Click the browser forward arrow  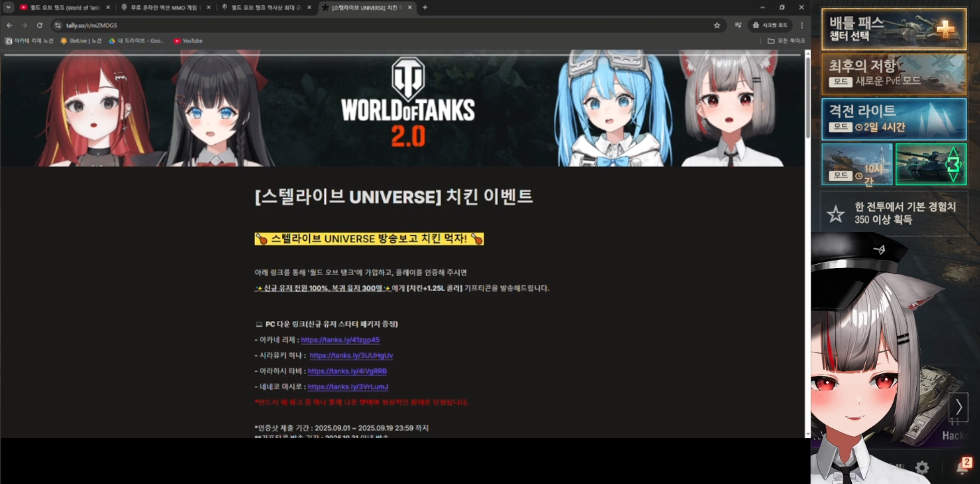click(x=24, y=25)
